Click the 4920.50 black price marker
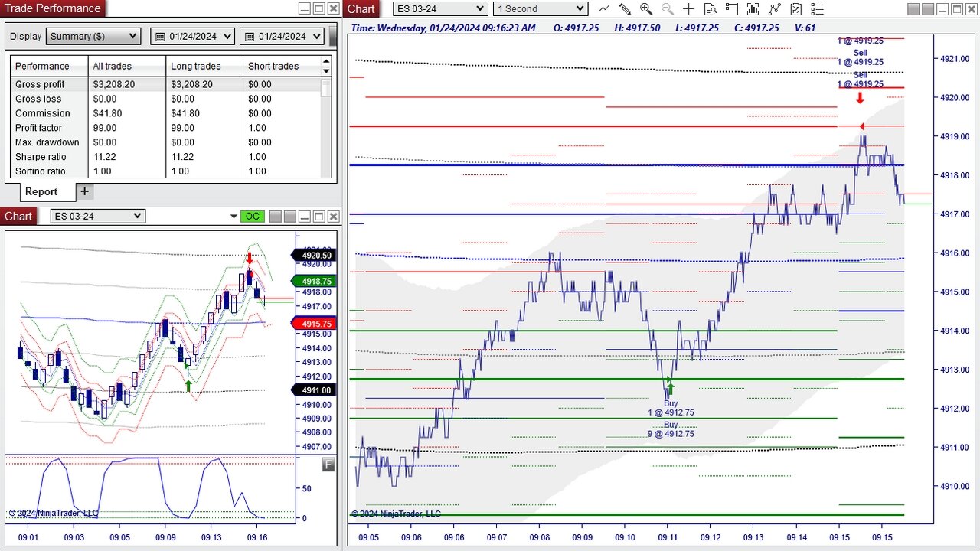The width and height of the screenshot is (980, 551). (x=314, y=256)
